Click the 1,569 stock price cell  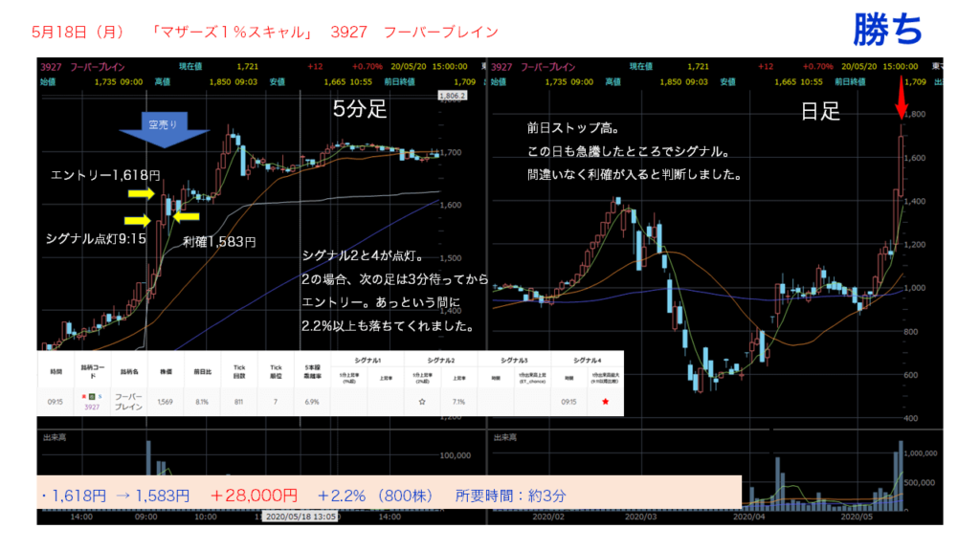coord(166,402)
